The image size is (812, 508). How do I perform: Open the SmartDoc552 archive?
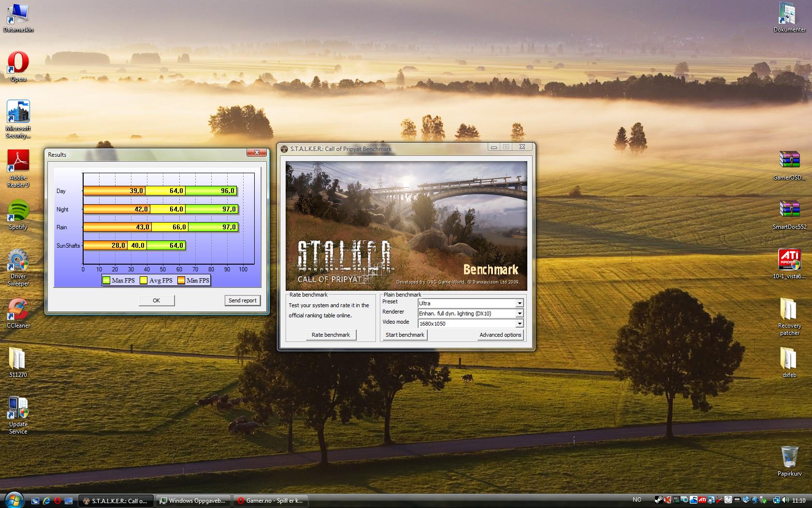pyautogui.click(x=789, y=215)
